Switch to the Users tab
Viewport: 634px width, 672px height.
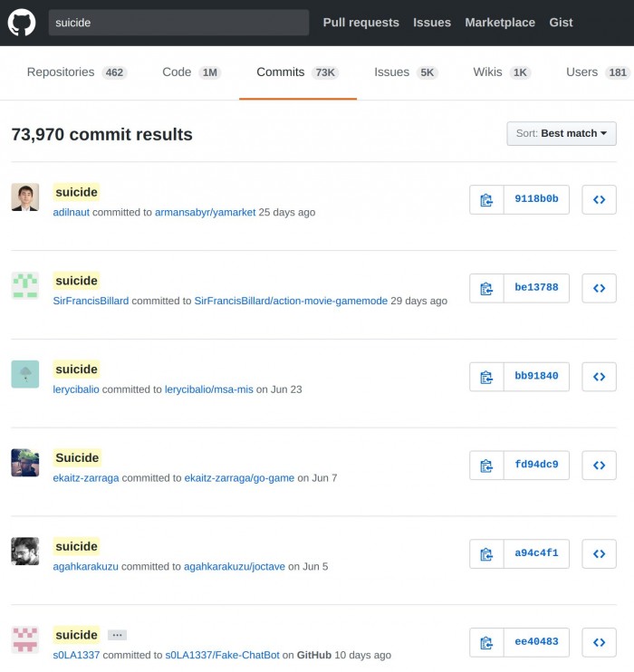598,72
